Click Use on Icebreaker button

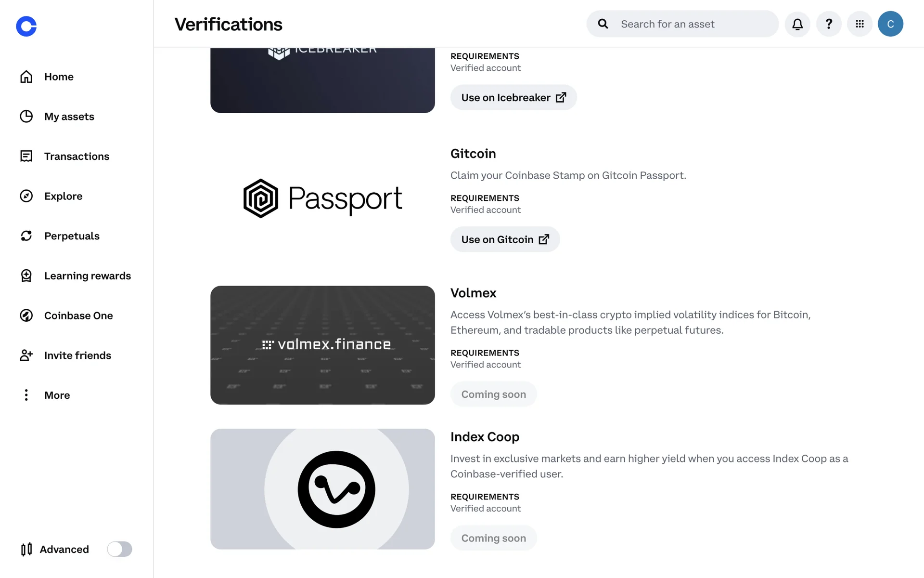(x=513, y=98)
